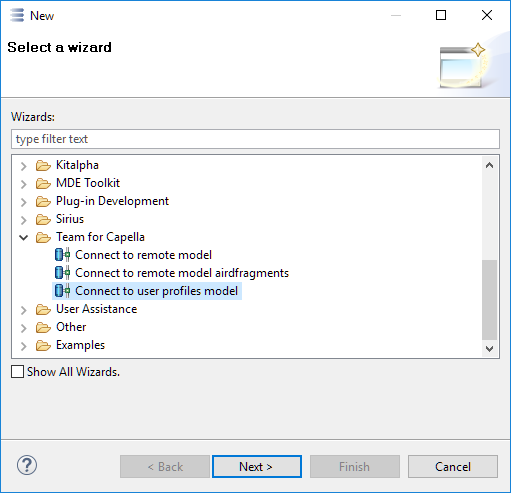This screenshot has width=511, height=493.
Task: Open the help question mark icon
Action: [27, 465]
